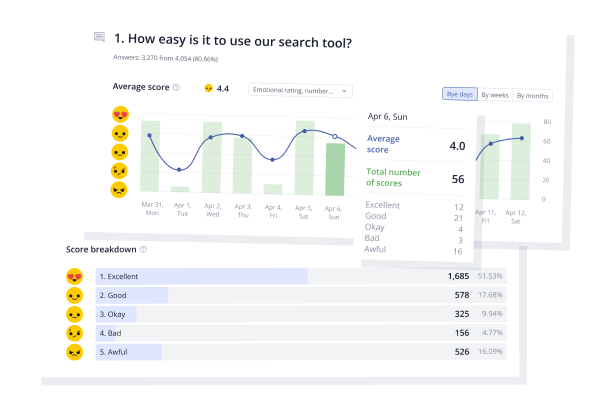Click the help icon next to Average score
This screenshot has height=400, width=600.
pyautogui.click(x=176, y=87)
